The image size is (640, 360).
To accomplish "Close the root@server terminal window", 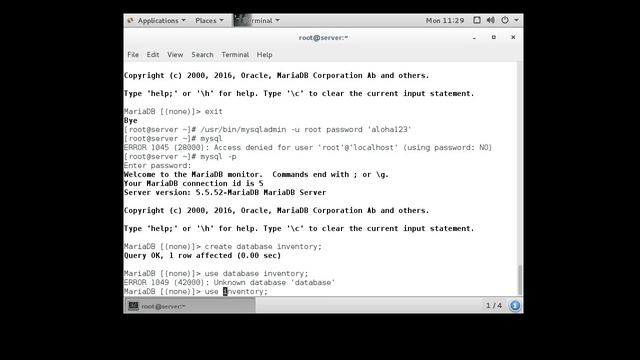I will coord(513,38).
